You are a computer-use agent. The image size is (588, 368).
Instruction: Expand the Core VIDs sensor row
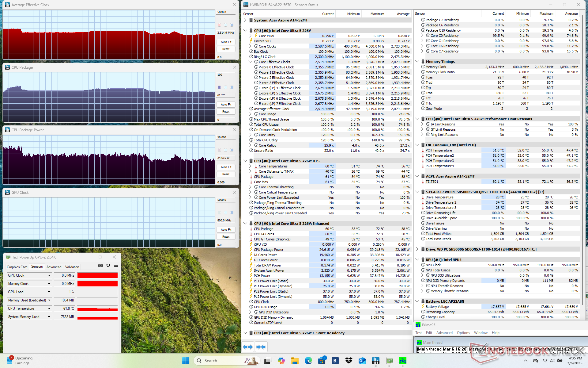(250, 36)
